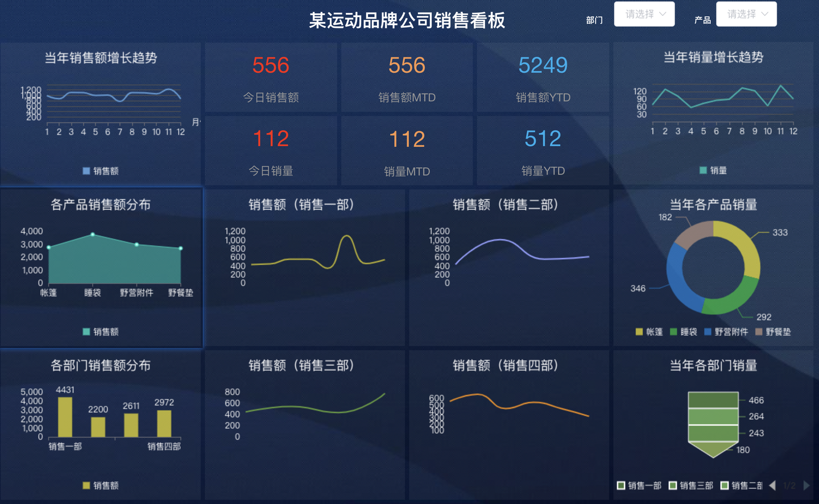Expand the 请选择 chevron beside 部门
The width and height of the screenshot is (819, 504).
click(x=662, y=14)
